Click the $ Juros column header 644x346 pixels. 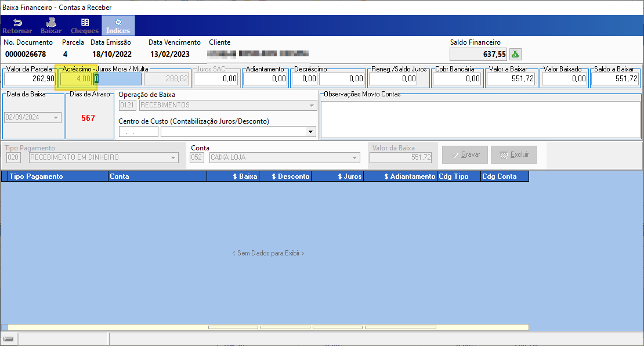pyautogui.click(x=337, y=176)
